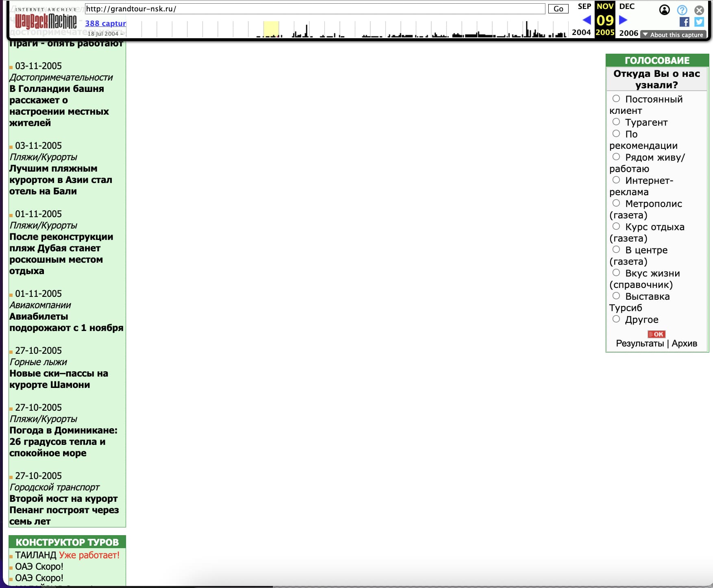Select 'Вкус жизни (справочник)' radio option
The width and height of the screenshot is (713, 588).
(x=616, y=272)
